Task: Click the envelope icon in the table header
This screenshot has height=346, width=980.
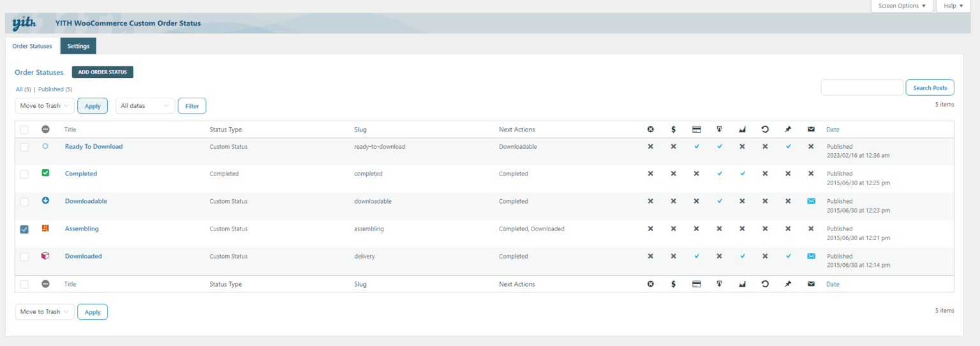Action: 811,130
